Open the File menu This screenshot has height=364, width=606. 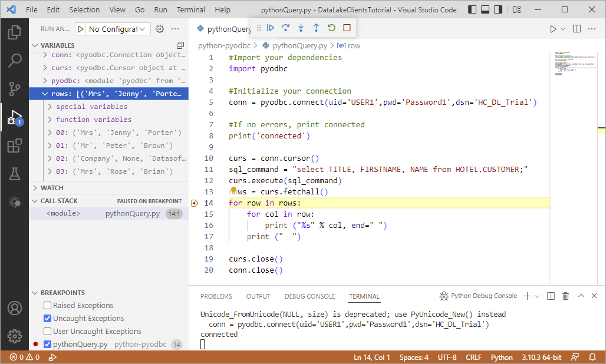tap(32, 9)
